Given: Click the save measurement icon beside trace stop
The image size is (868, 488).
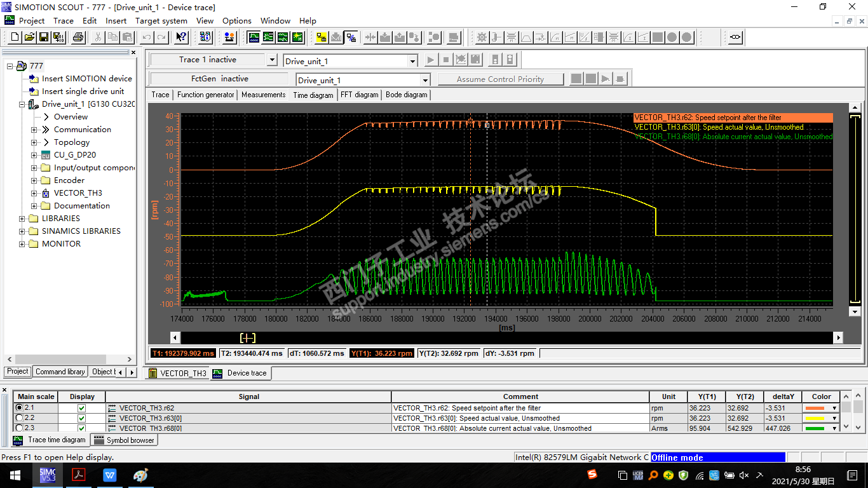Looking at the screenshot, I should [477, 60].
